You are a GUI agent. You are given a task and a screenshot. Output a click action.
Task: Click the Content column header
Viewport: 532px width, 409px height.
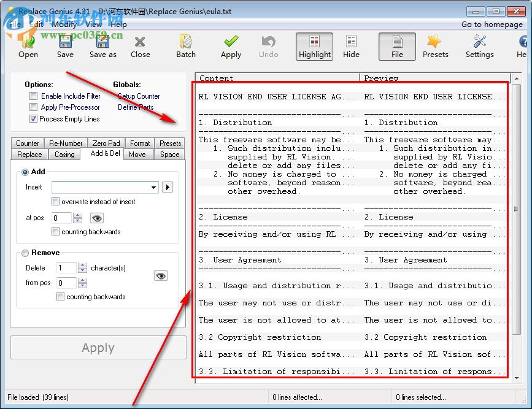277,78
